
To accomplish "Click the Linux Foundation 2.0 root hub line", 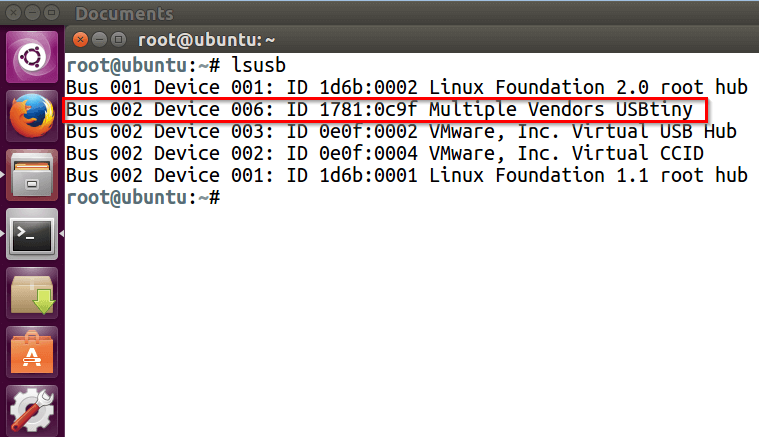I will point(407,88).
